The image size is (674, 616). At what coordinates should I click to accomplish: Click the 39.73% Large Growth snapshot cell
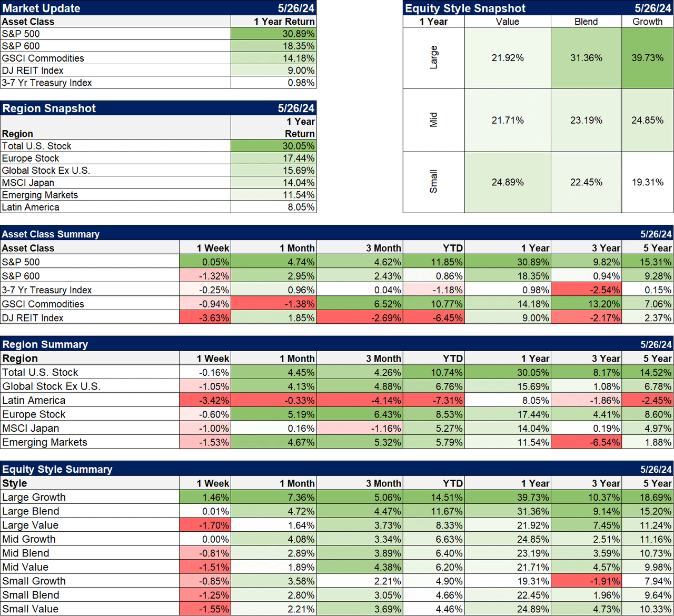pyautogui.click(x=647, y=58)
